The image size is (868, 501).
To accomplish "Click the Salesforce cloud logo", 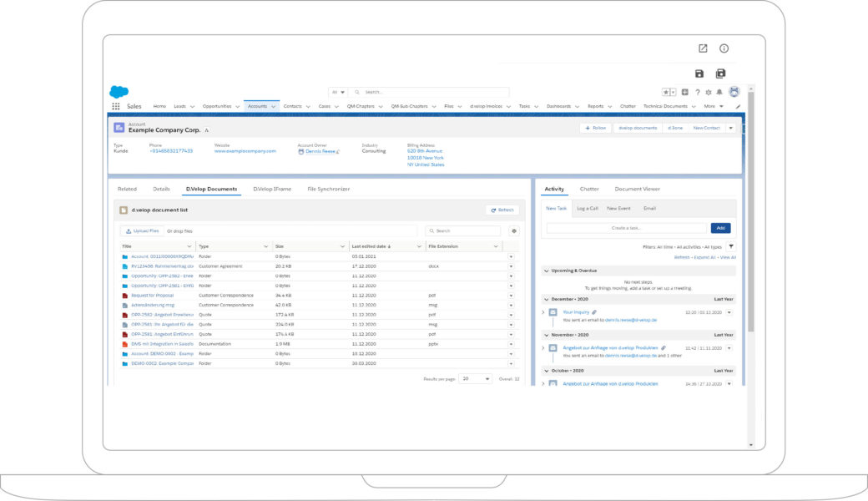I will click(x=119, y=91).
